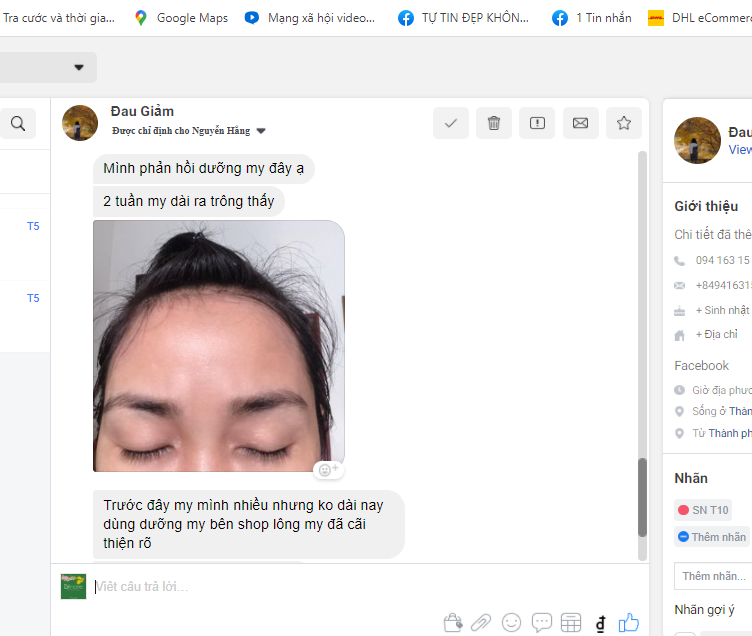Mark conversation unread with envelope icon
This screenshot has height=636, width=752.
click(x=580, y=123)
